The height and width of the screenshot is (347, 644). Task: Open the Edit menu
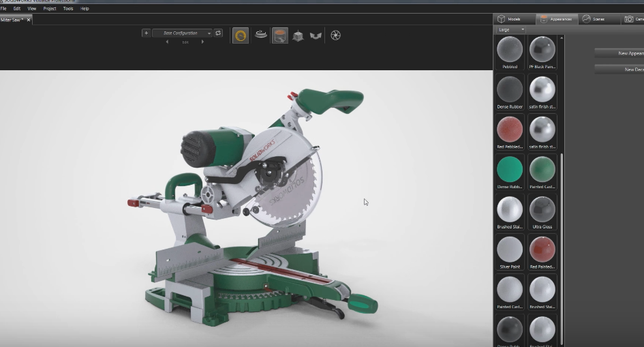[17, 8]
